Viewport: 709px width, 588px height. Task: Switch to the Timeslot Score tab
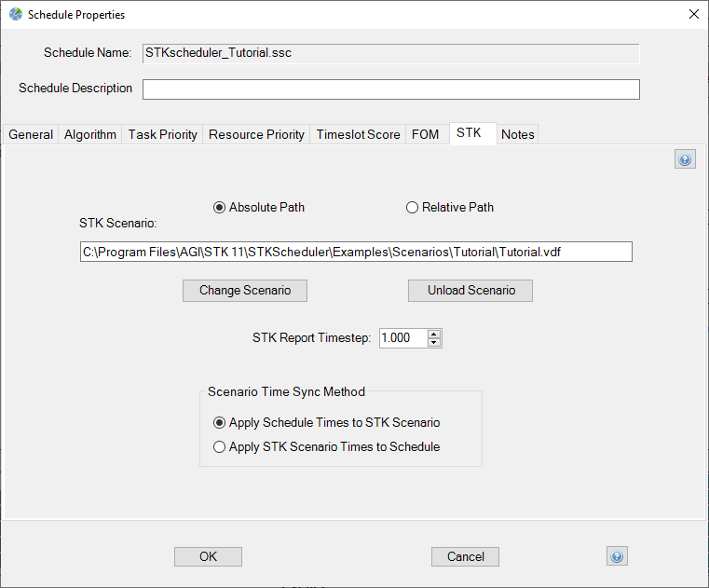coord(358,134)
